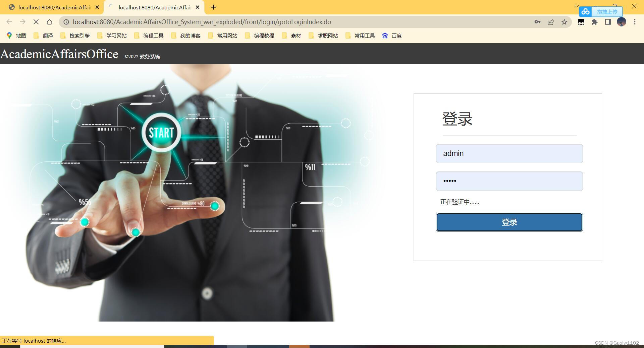The height and width of the screenshot is (348, 644).
Task: Open the 百度 bookmark
Action: [x=392, y=36]
